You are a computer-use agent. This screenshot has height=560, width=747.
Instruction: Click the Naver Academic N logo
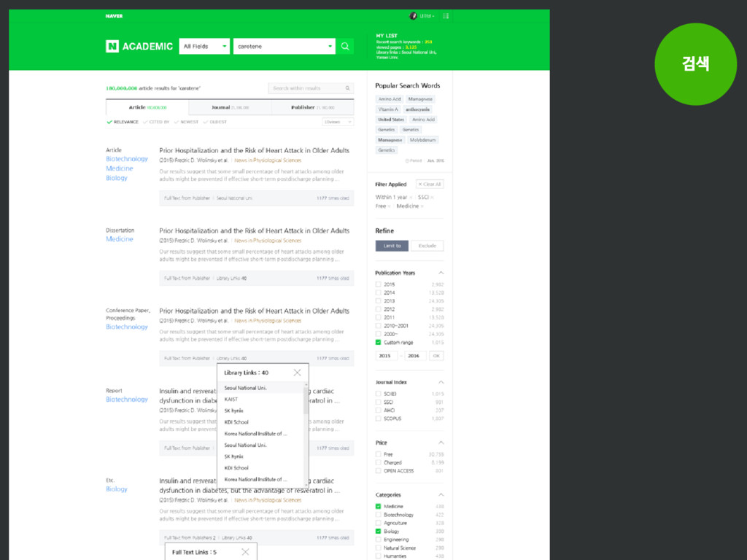pyautogui.click(x=112, y=46)
